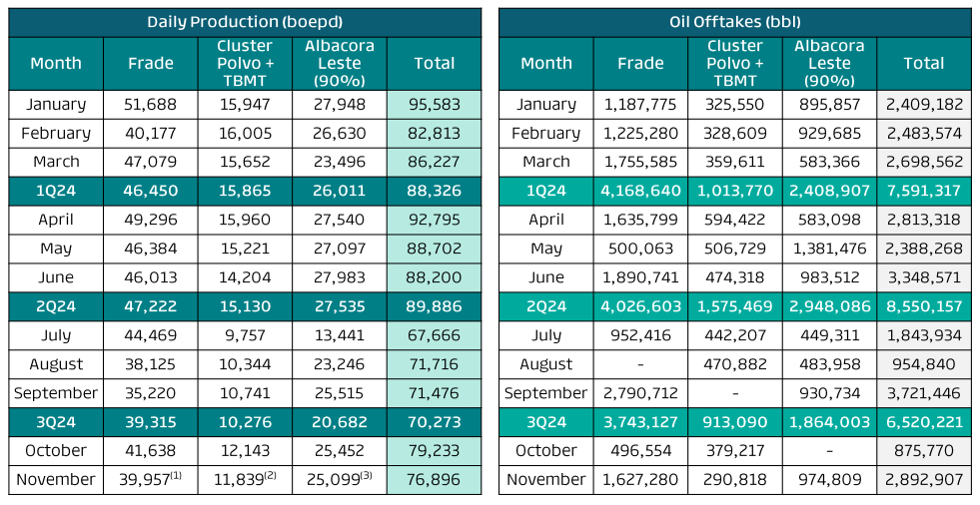Viewport: 980px width, 505px height.
Task: Select the 3Q24 total offtakes cell 6,520,221
Action: [x=923, y=422]
